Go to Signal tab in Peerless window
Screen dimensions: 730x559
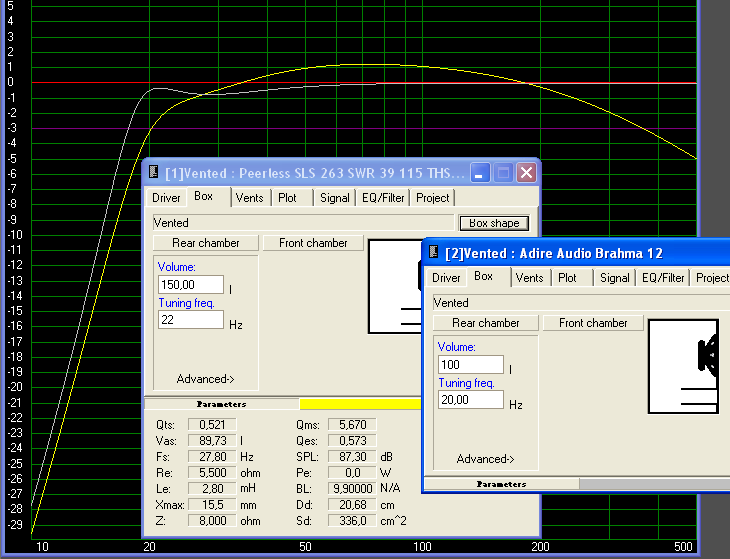coord(334,198)
